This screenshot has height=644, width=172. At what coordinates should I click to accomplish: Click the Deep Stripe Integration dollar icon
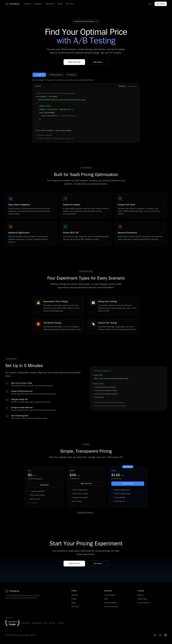tap(11, 198)
